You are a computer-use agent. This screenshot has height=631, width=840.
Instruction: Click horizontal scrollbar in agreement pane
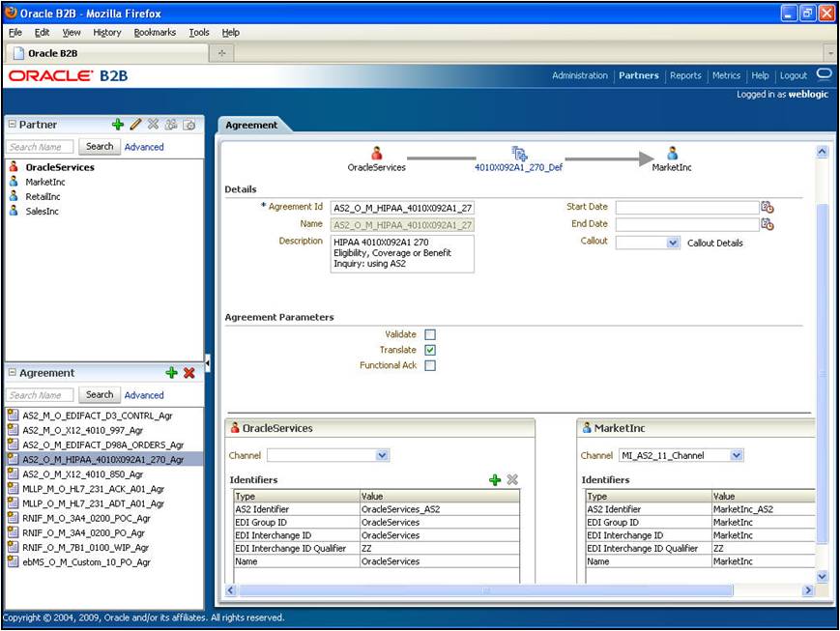485,590
